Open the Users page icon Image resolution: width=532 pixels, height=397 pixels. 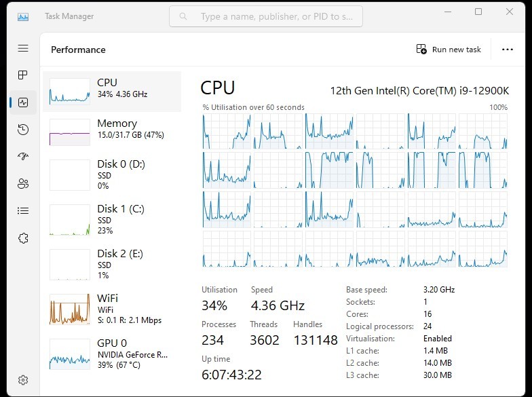tap(23, 184)
